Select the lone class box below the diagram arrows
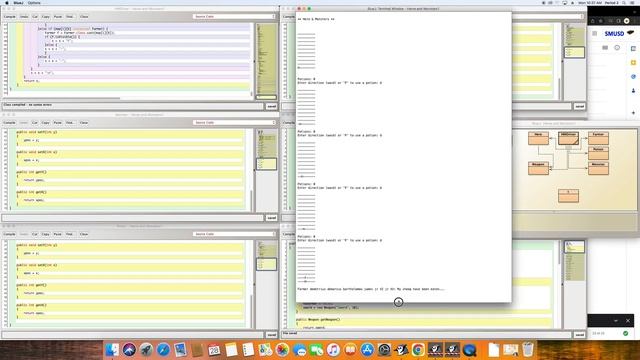 pos(568,196)
